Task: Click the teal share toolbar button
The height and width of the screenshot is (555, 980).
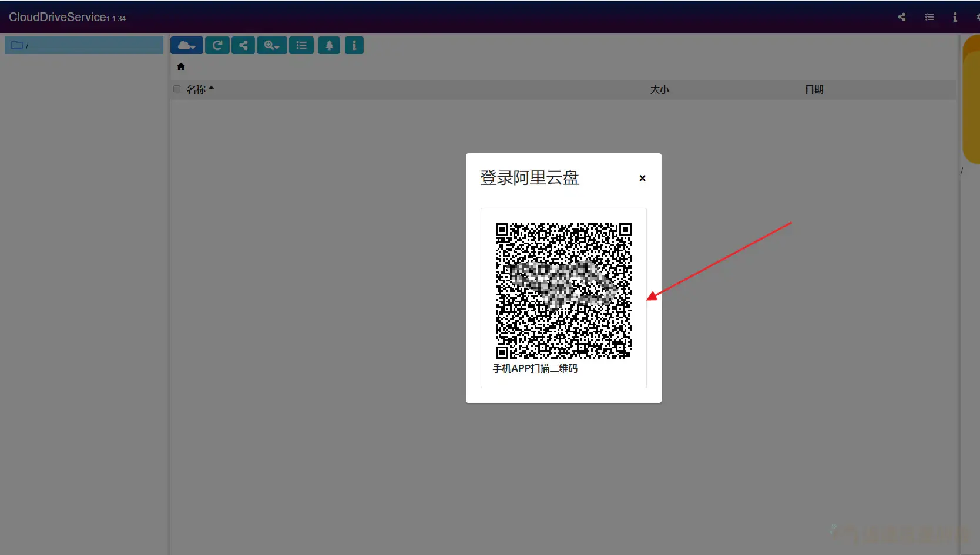Action: [243, 45]
